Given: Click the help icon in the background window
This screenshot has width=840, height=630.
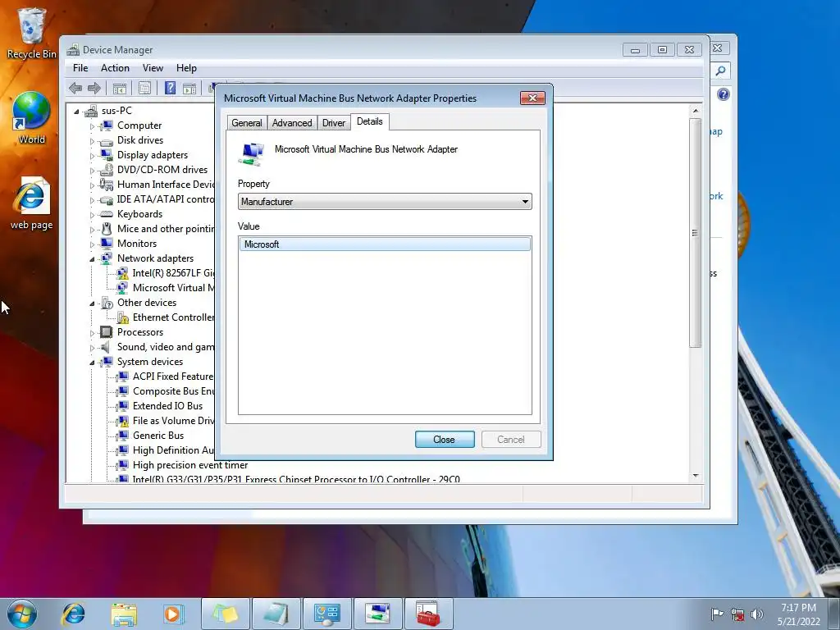Looking at the screenshot, I should click(x=724, y=95).
